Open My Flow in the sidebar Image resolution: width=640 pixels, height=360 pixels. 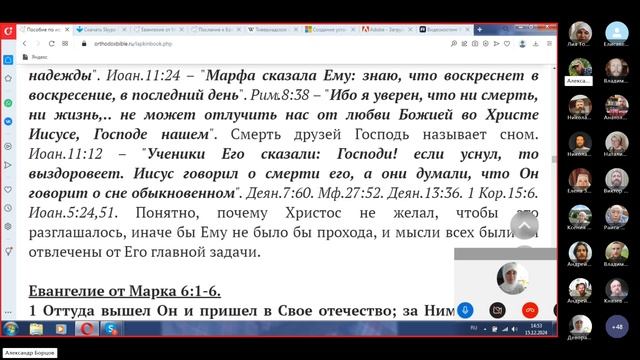click(x=8, y=165)
